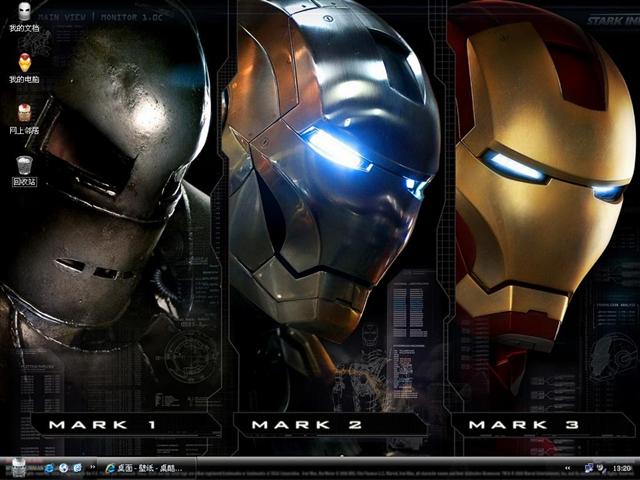The image size is (640, 480).
Task: Click the globe browser quick launch icon
Action: click(x=63, y=468)
